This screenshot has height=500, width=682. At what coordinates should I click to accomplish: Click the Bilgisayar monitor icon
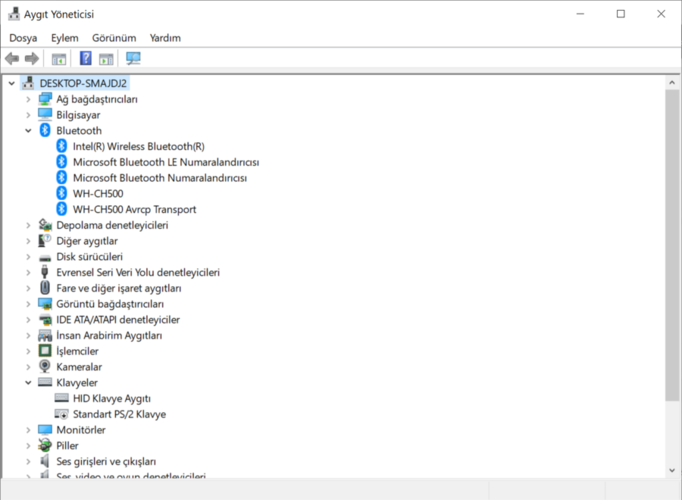tap(45, 115)
